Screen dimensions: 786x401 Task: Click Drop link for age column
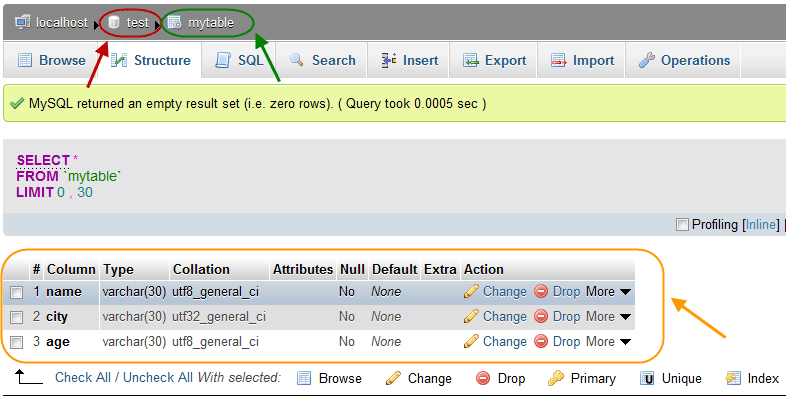(x=566, y=342)
